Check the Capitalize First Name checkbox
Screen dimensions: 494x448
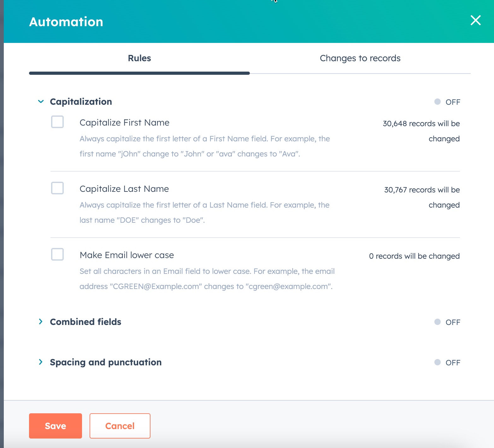tap(57, 122)
